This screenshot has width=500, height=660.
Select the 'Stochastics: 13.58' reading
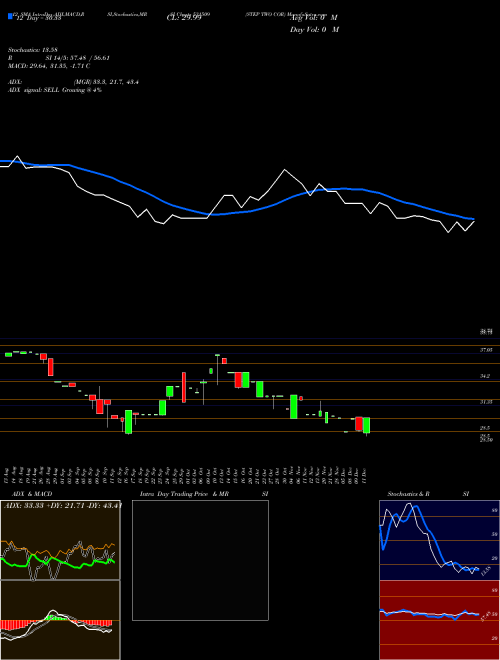32,50
